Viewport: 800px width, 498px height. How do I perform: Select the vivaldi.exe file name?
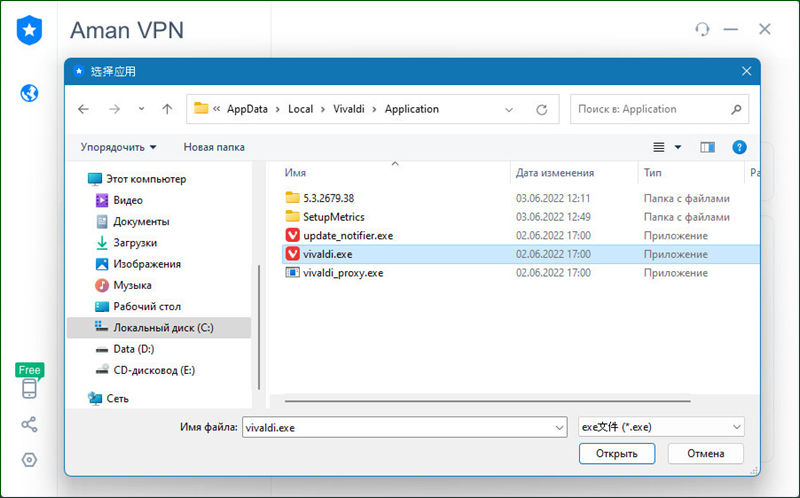click(328, 254)
